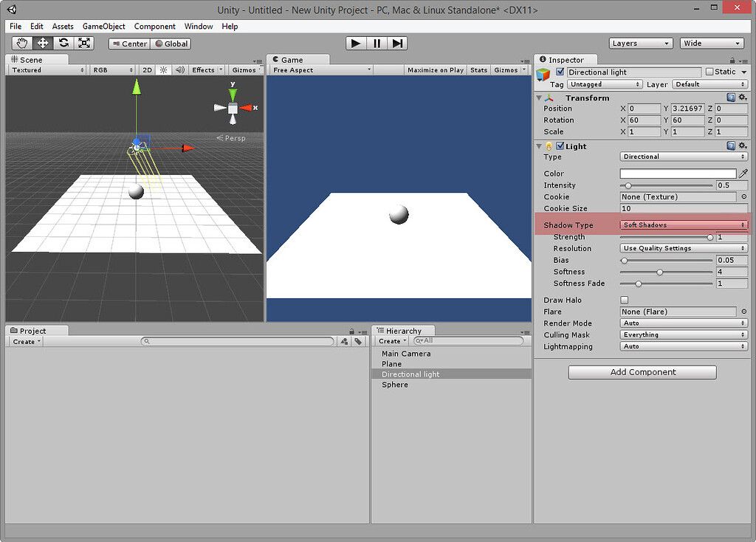Enable the Static checkbox
The height and width of the screenshot is (542, 756).
tap(709, 72)
